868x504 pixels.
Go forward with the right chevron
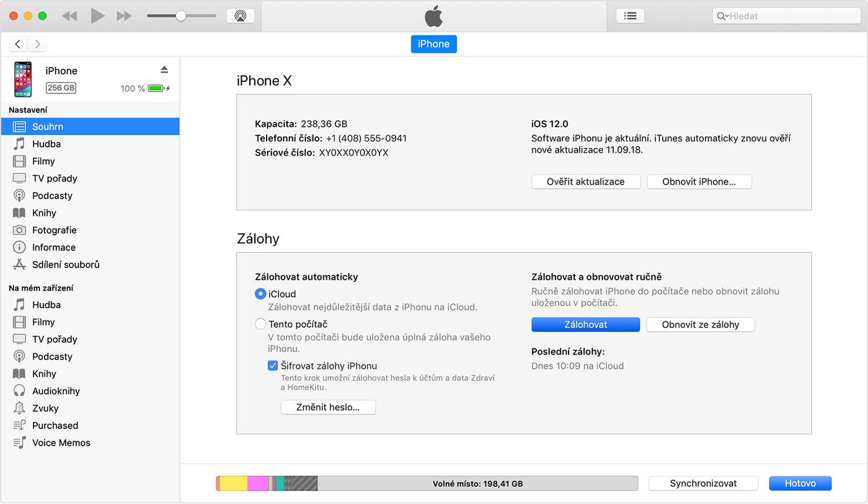[37, 44]
